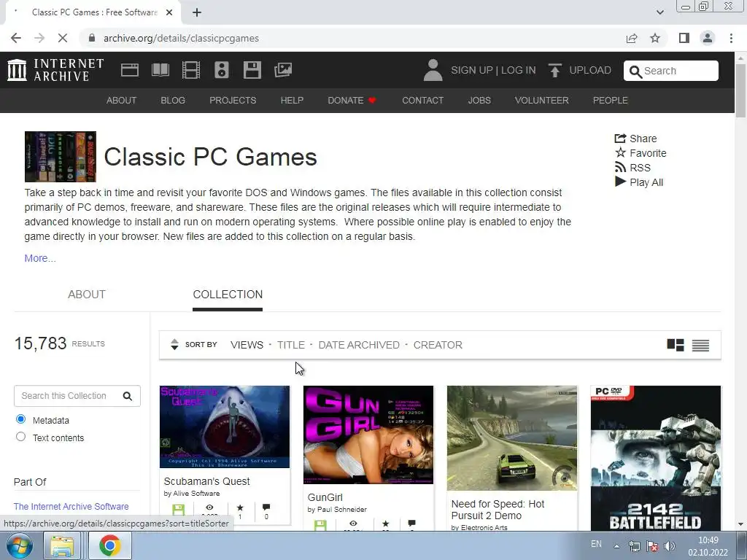Open the Texts book icon in navbar
The image size is (747, 560).
[x=160, y=70]
